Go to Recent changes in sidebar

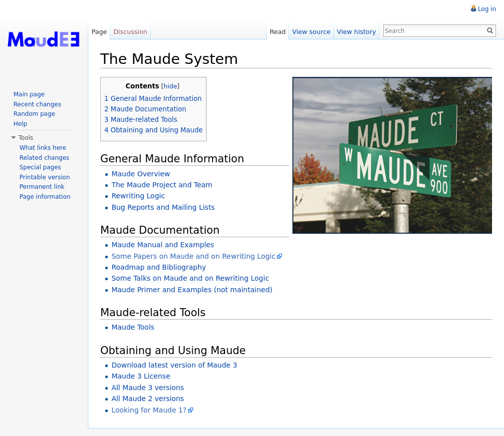tap(37, 104)
